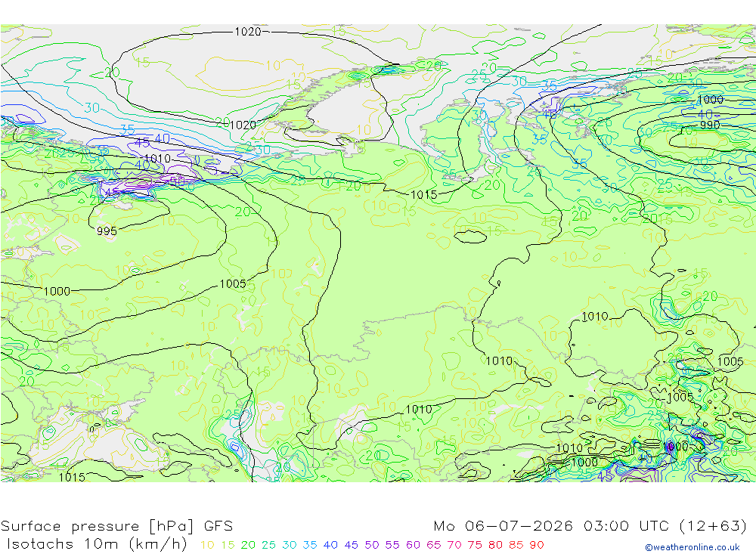Click the 'Surface pressure [hPa] GFS' title
Viewport: 756px width, 554px height.
click(116, 525)
